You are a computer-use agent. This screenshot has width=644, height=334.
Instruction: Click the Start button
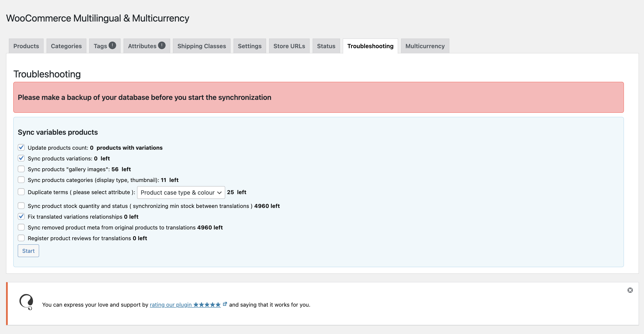(28, 251)
